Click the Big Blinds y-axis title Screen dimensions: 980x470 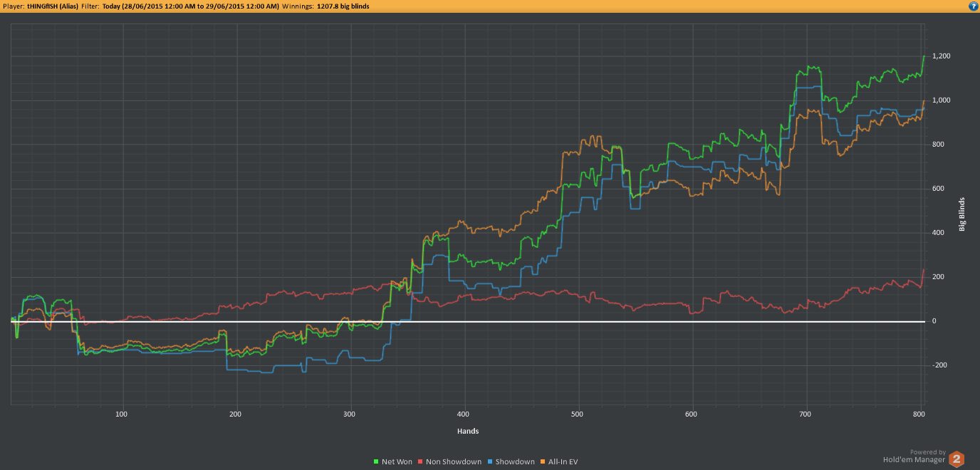962,214
